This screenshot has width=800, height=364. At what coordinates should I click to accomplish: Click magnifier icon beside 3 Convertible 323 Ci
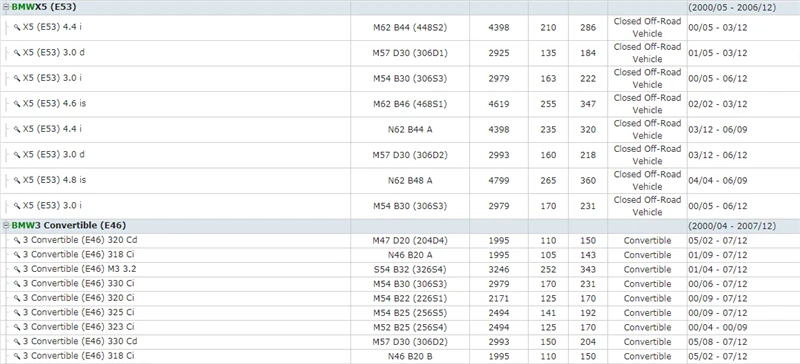coord(17,327)
